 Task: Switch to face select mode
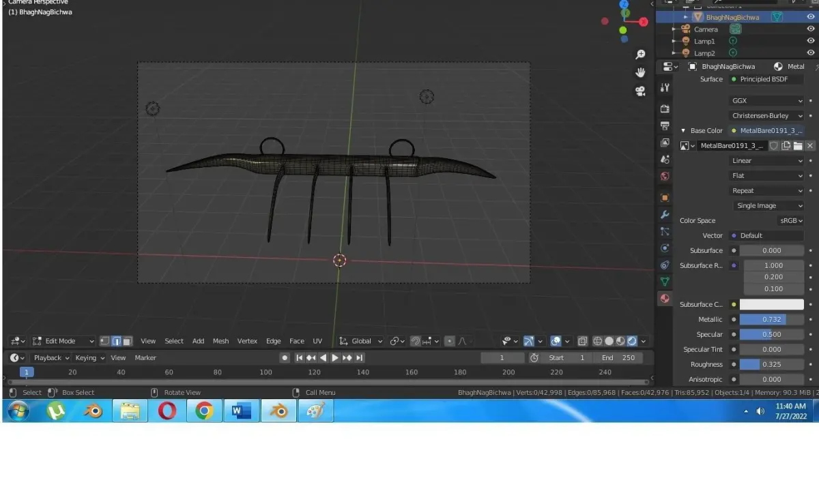tap(128, 341)
